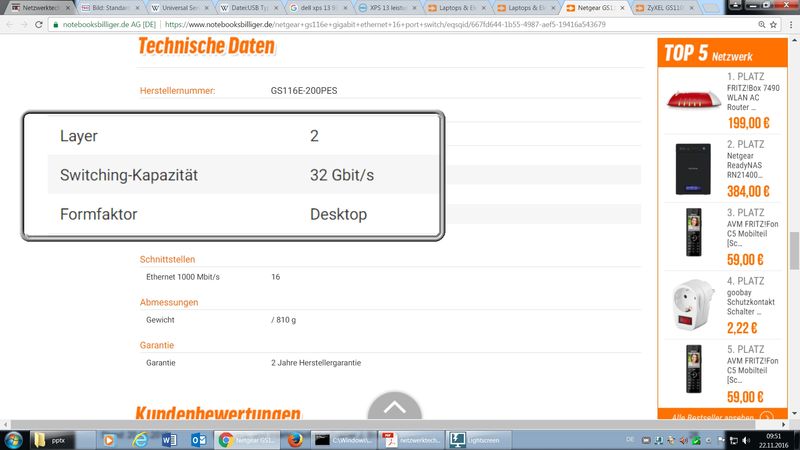This screenshot has height=450, width=800.
Task: Open the Datei:USB Ty tab
Action: click(x=249, y=8)
